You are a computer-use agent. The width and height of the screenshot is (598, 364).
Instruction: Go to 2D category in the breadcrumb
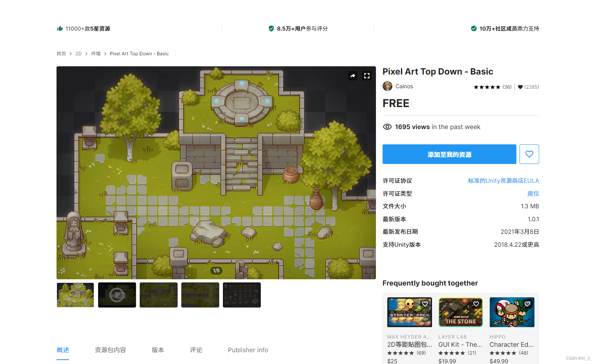point(78,54)
